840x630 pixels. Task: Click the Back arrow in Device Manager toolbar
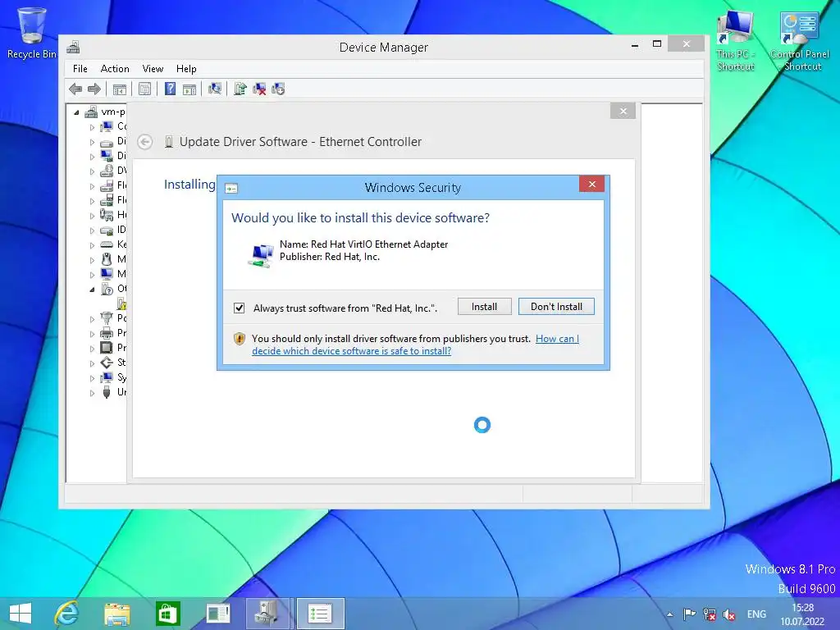click(x=75, y=89)
